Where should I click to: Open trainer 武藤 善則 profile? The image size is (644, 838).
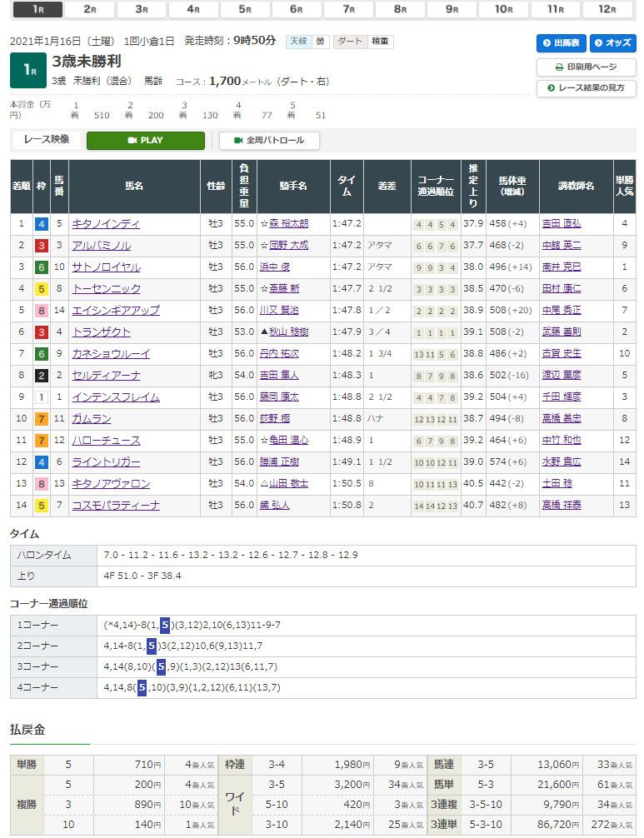coord(562,332)
